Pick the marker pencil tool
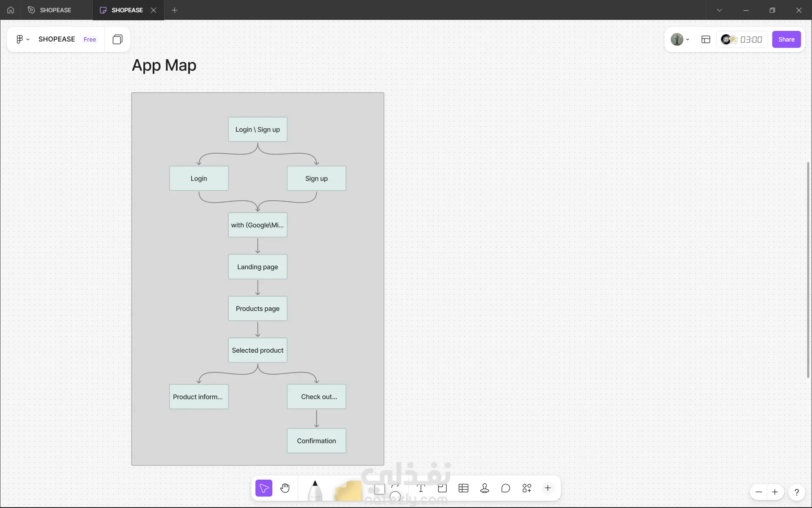812x508 pixels. tap(315, 490)
